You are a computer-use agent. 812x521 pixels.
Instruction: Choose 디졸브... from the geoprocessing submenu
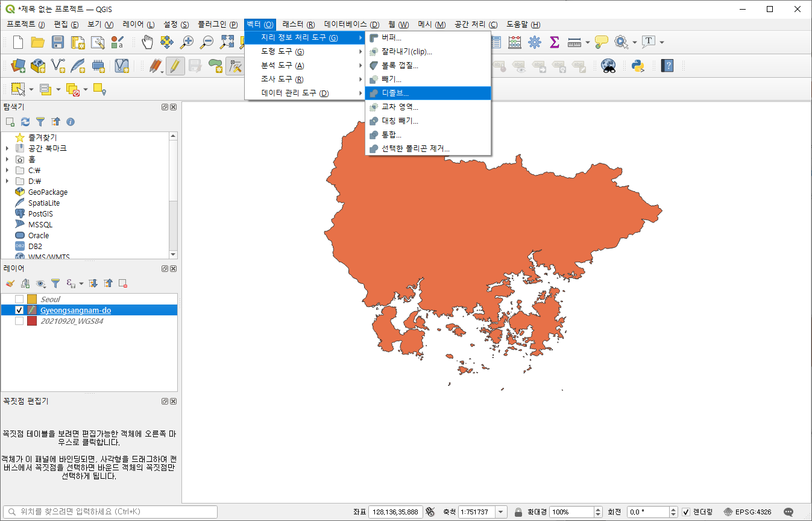pos(428,93)
